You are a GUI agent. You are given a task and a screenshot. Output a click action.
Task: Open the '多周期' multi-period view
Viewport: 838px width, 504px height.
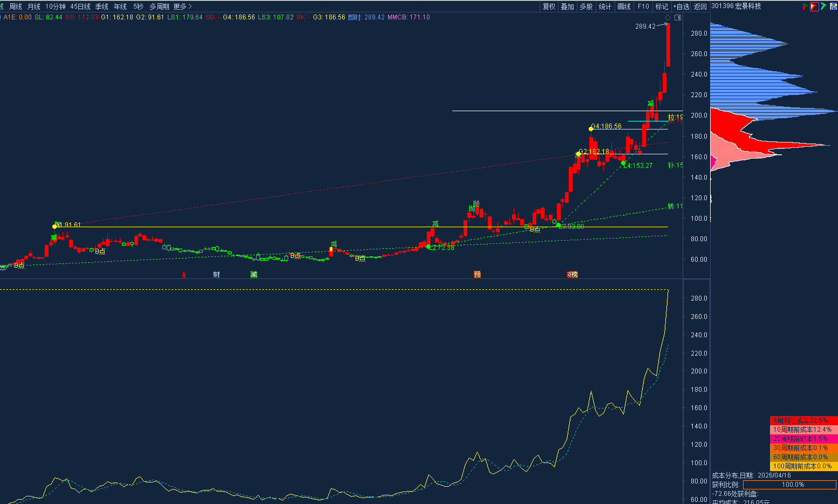[x=159, y=6]
